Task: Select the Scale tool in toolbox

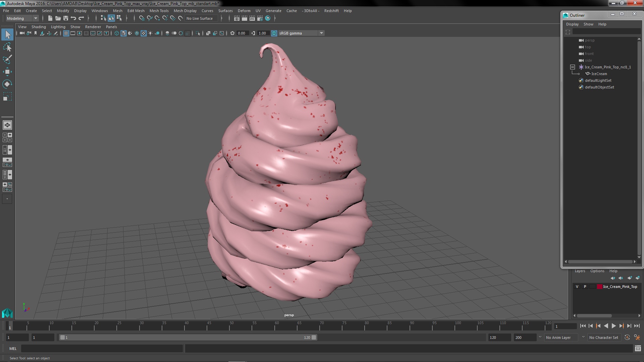Action: pyautogui.click(x=7, y=97)
